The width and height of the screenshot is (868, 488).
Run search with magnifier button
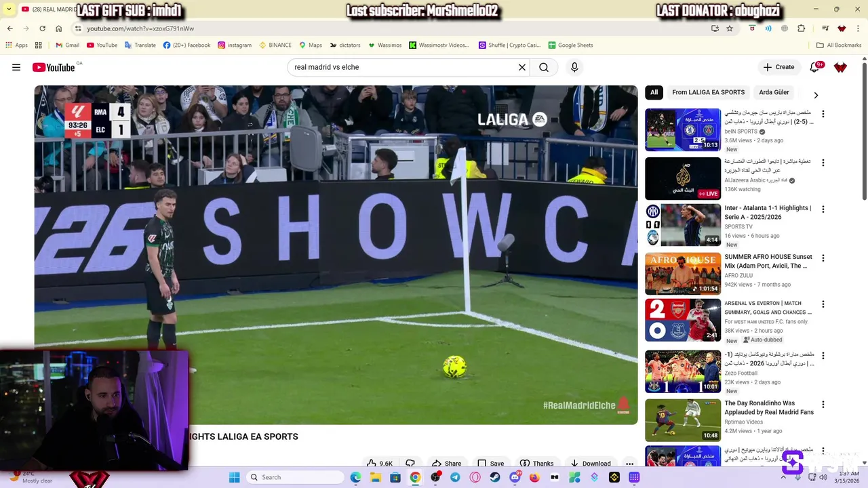pyautogui.click(x=544, y=67)
